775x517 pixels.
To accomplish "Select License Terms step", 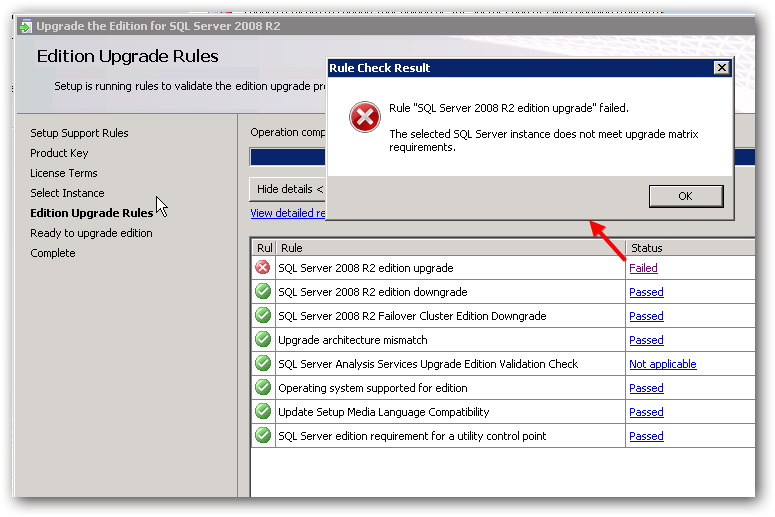I will [x=64, y=173].
